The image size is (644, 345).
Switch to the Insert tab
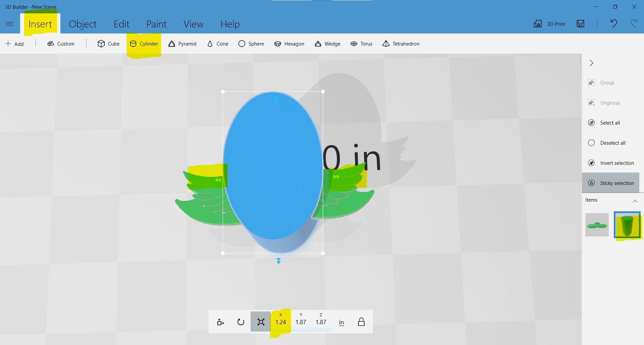[40, 24]
